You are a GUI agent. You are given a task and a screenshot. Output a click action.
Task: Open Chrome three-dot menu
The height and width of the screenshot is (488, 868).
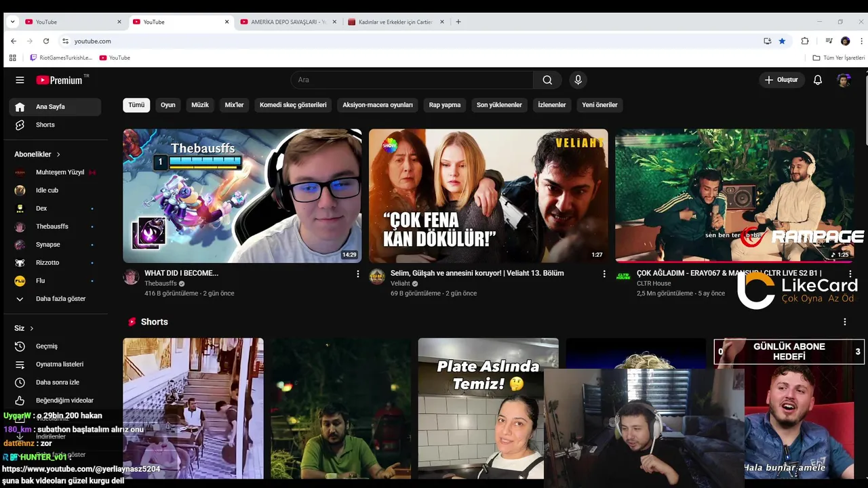click(861, 41)
